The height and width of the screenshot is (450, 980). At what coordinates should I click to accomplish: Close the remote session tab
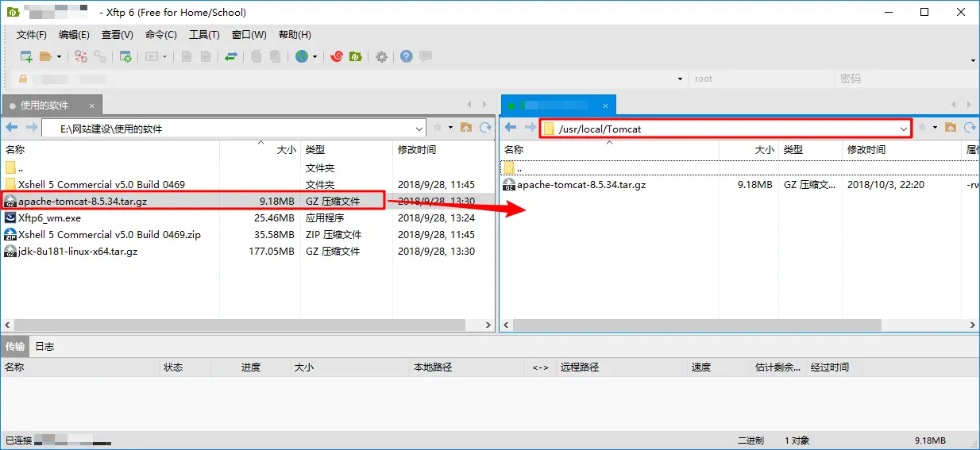(606, 106)
